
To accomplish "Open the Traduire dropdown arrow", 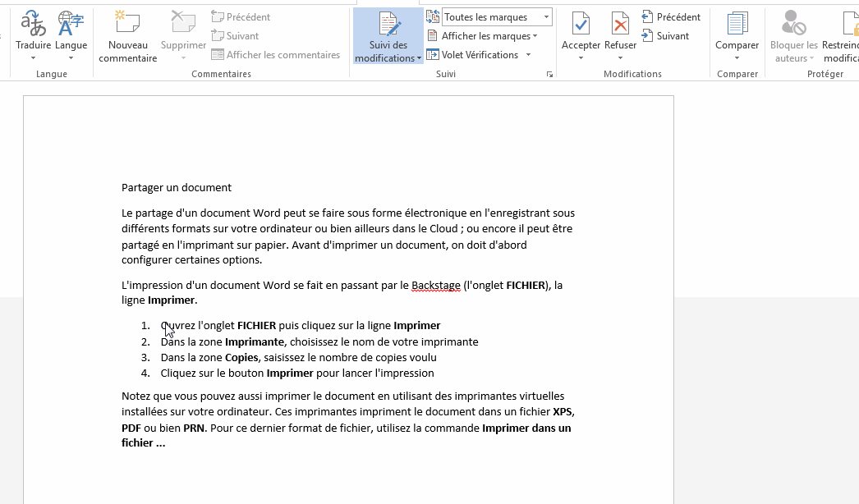I will (x=33, y=58).
